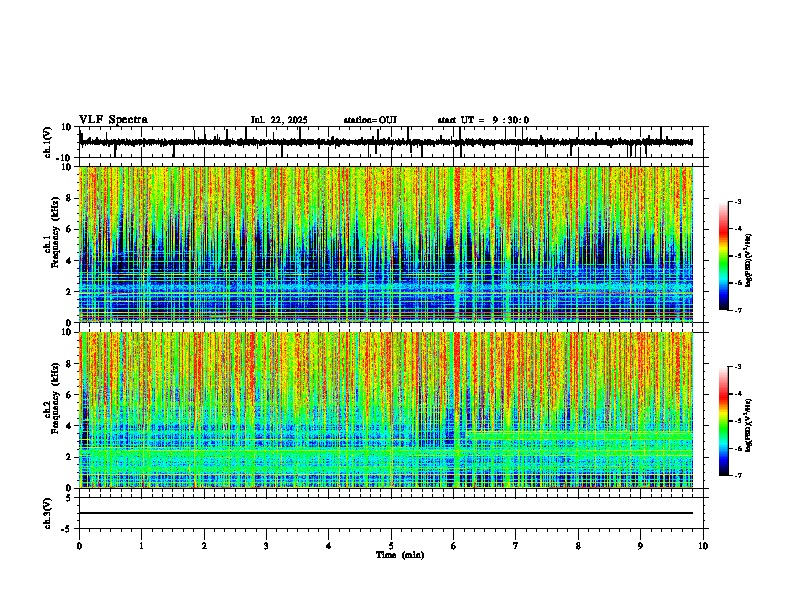Click the '-7' value on ch.2 color bar
Screen dimensions: 792x612
pos(738,475)
